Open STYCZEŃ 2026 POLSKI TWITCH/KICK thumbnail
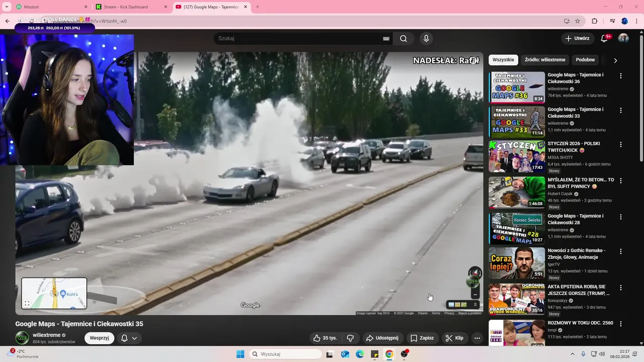 pyautogui.click(x=517, y=156)
